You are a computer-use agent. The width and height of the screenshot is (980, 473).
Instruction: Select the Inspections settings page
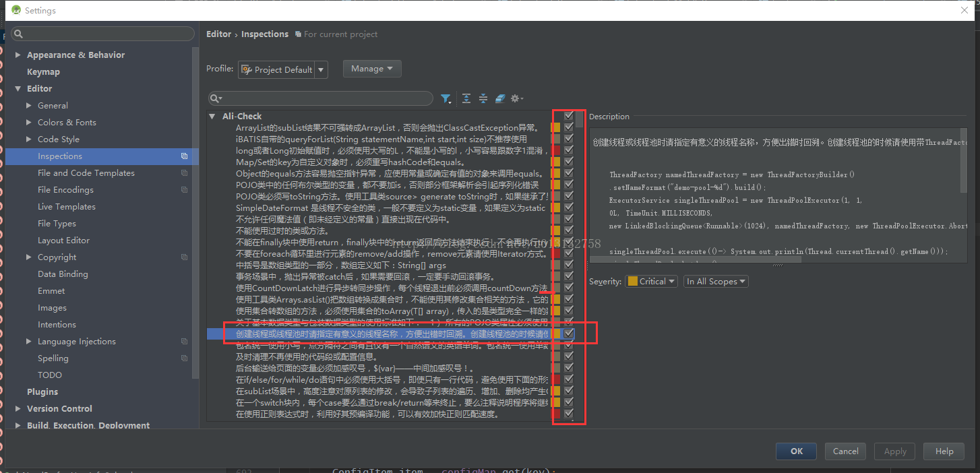(x=102, y=156)
